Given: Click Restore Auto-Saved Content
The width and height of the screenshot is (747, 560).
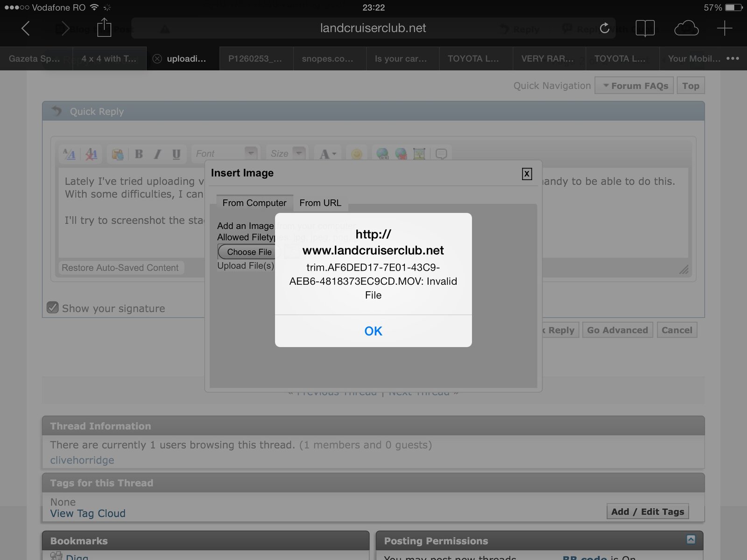Looking at the screenshot, I should [120, 268].
